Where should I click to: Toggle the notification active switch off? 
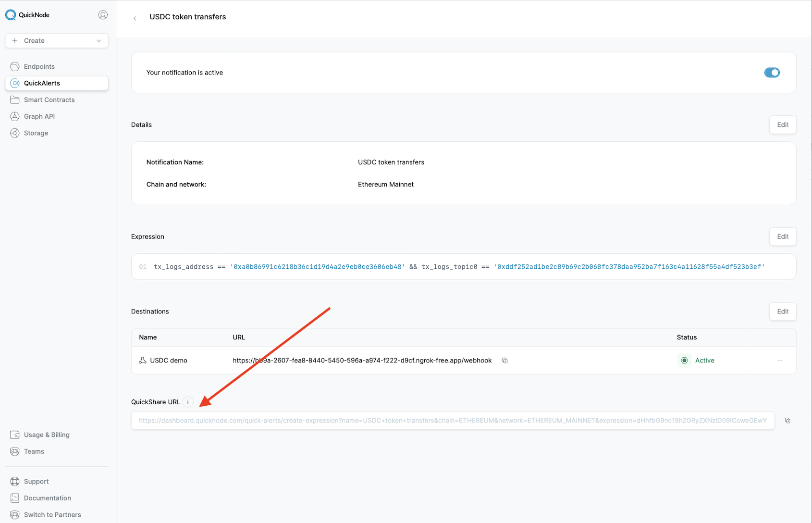[772, 73]
